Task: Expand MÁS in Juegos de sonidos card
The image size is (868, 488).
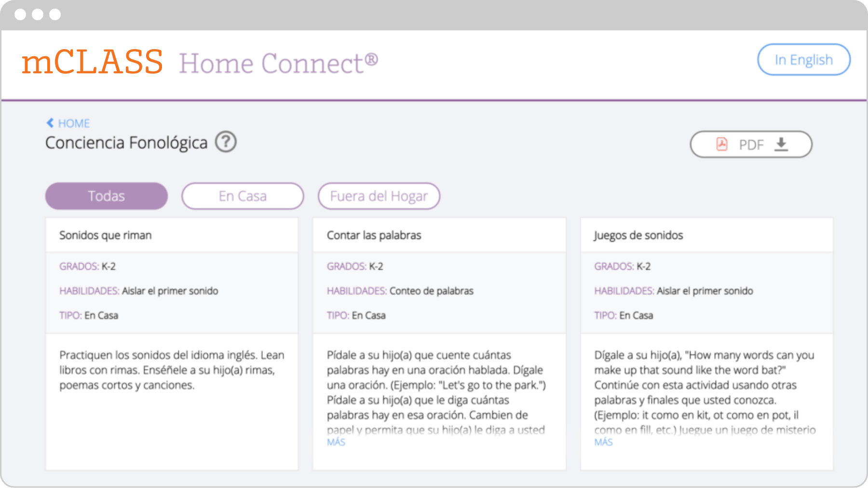Action: tap(603, 442)
